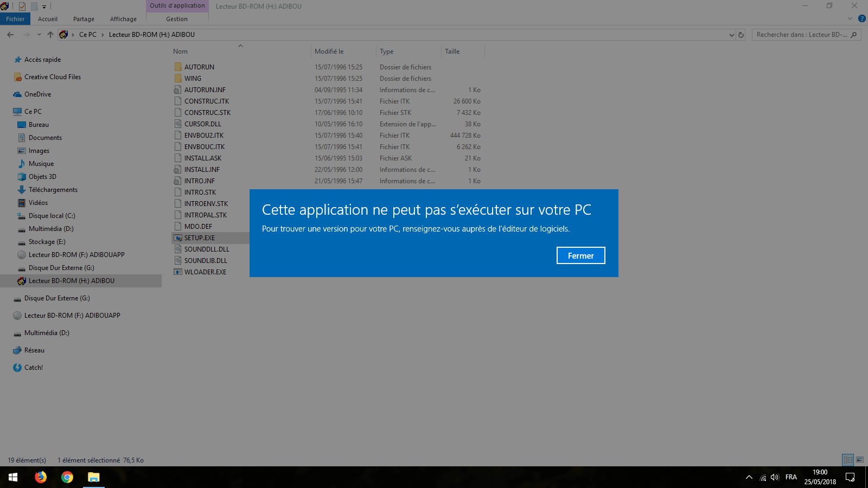The height and width of the screenshot is (488, 868).
Task: Open File Explorer taskbar icon
Action: pos(94,477)
